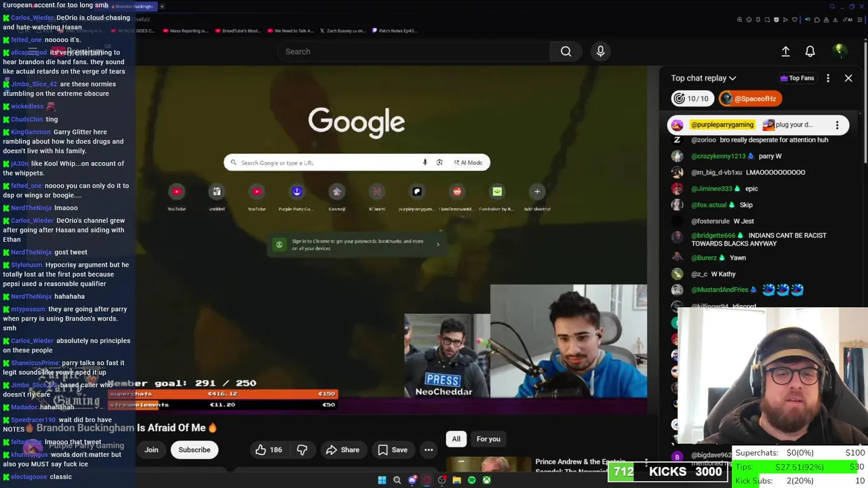The height and width of the screenshot is (488, 868).
Task: Close the Top chat replay panel
Action: (x=848, y=78)
